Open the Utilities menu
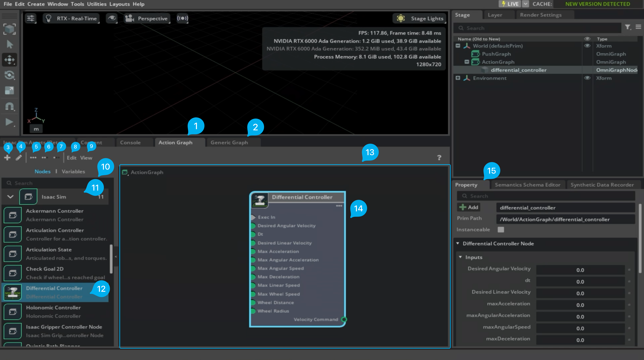Image resolution: width=644 pixels, height=360 pixels. pos(97,4)
